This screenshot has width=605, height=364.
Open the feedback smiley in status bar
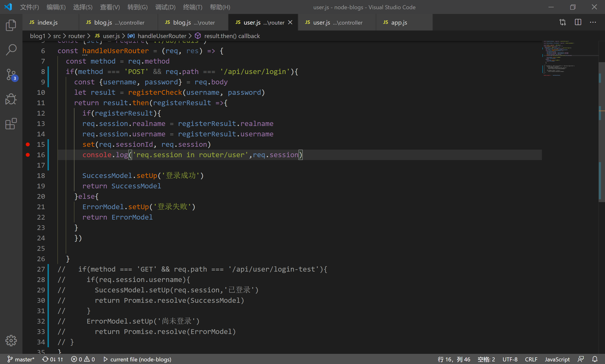(x=581, y=359)
